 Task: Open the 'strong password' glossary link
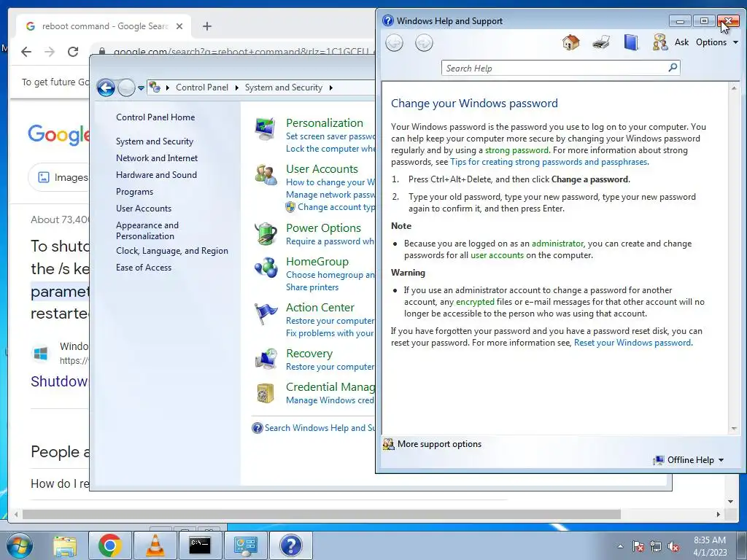click(516, 150)
